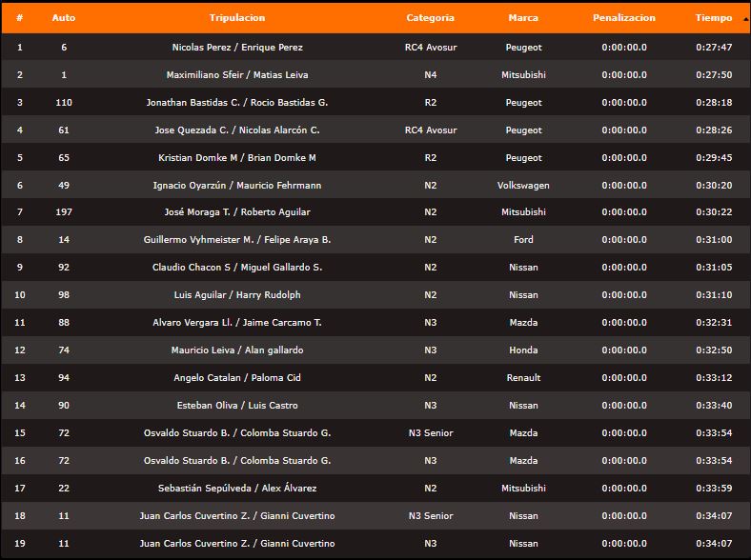Select crew Maximiliano Sfeir / Matias Leiva
Screen dimensions: 751x560
pyautogui.click(x=237, y=74)
